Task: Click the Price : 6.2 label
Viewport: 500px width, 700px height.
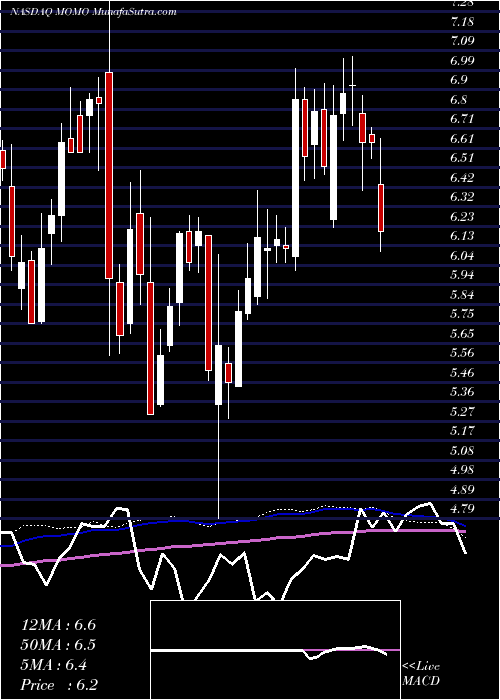Action: tap(59, 685)
